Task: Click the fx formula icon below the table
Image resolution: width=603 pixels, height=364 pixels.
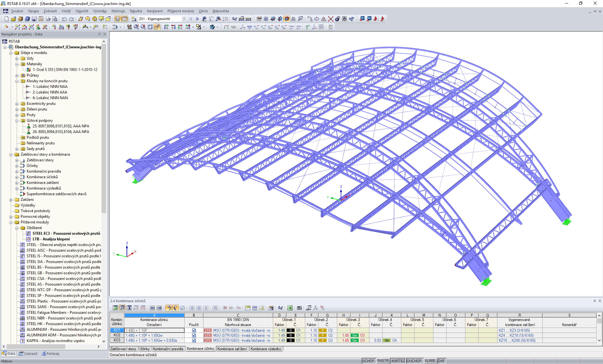Action: point(316,308)
